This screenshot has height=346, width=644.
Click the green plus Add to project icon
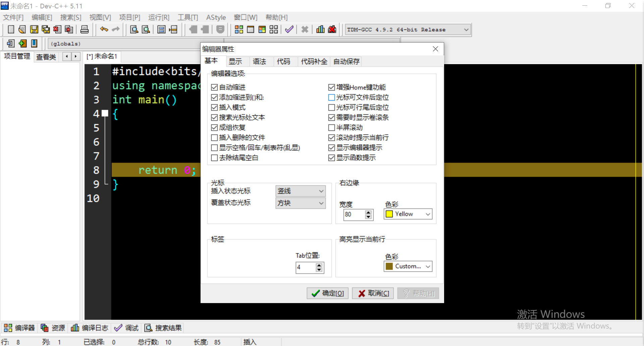tap(22, 43)
